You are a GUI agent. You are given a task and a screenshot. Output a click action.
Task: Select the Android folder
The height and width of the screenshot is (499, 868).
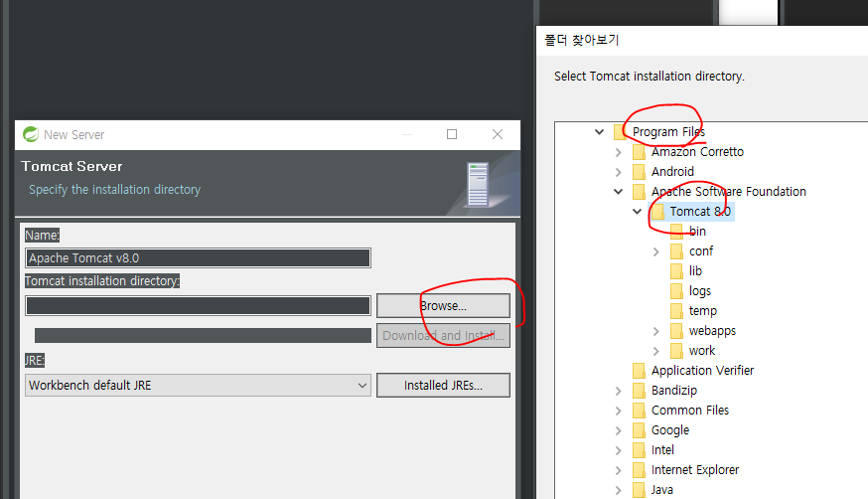[672, 172]
